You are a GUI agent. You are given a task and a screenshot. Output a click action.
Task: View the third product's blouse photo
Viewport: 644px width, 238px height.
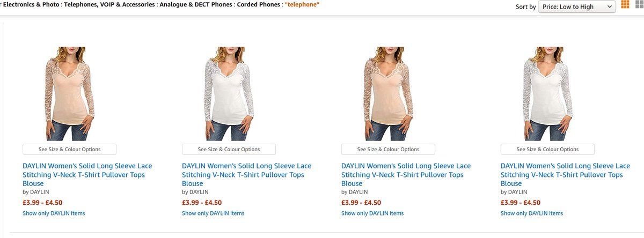tap(388, 93)
